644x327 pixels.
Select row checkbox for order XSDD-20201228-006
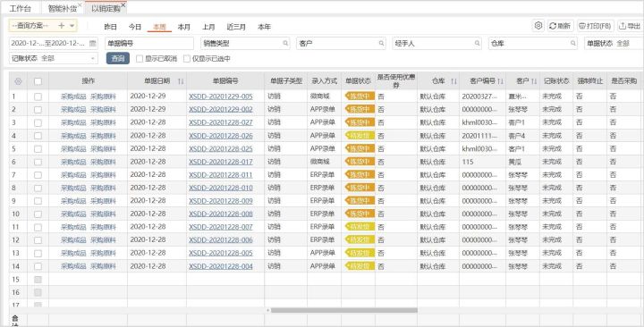tap(38, 240)
